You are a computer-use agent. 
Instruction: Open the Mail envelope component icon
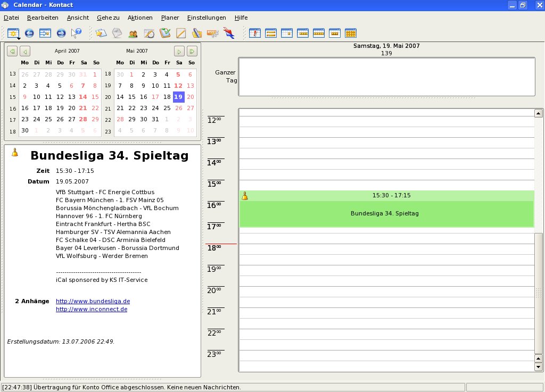coord(117,34)
